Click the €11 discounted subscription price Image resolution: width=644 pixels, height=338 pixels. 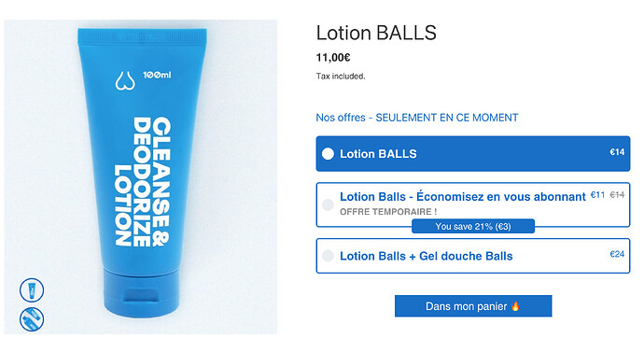coord(597,194)
